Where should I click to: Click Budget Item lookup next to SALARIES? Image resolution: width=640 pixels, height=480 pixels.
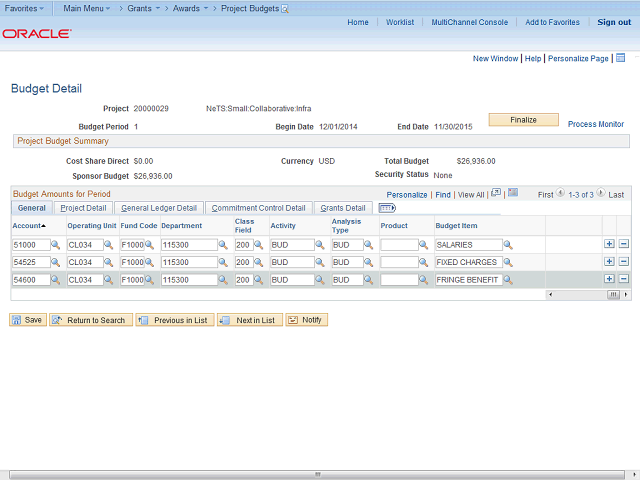508,245
